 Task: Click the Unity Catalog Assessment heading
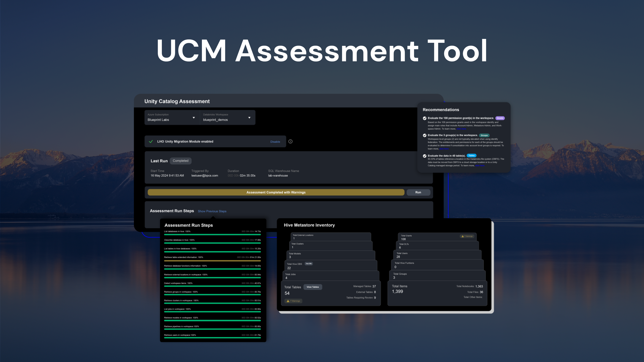(177, 101)
